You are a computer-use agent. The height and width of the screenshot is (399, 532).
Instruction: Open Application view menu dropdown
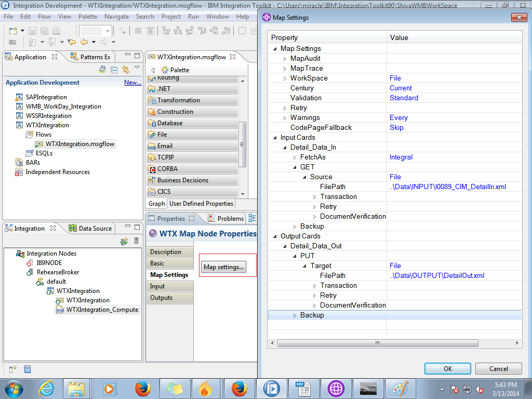tap(137, 68)
